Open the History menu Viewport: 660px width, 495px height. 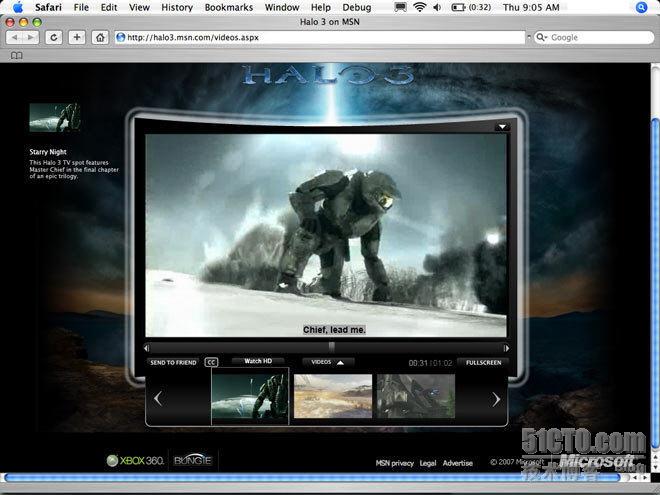point(177,7)
